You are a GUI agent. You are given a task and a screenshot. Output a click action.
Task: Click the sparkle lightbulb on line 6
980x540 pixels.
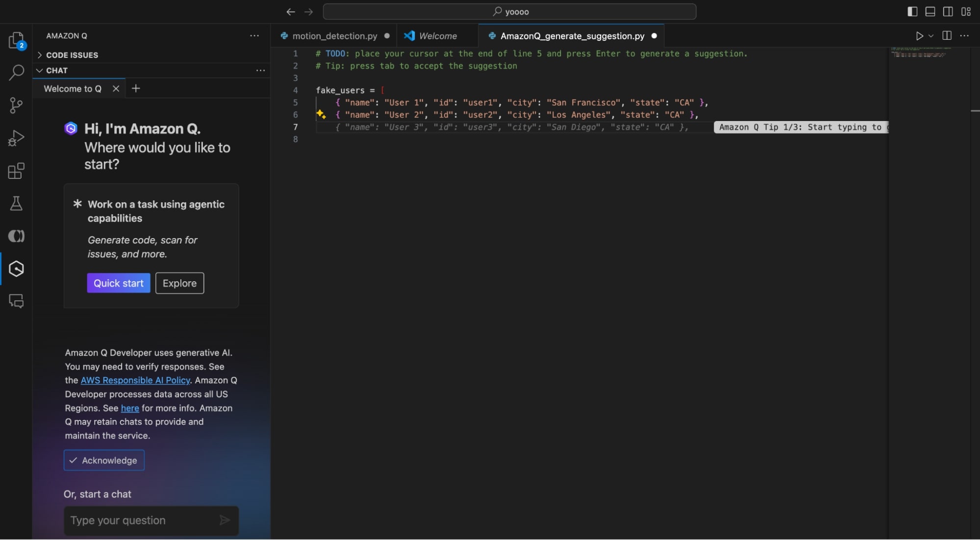(321, 115)
